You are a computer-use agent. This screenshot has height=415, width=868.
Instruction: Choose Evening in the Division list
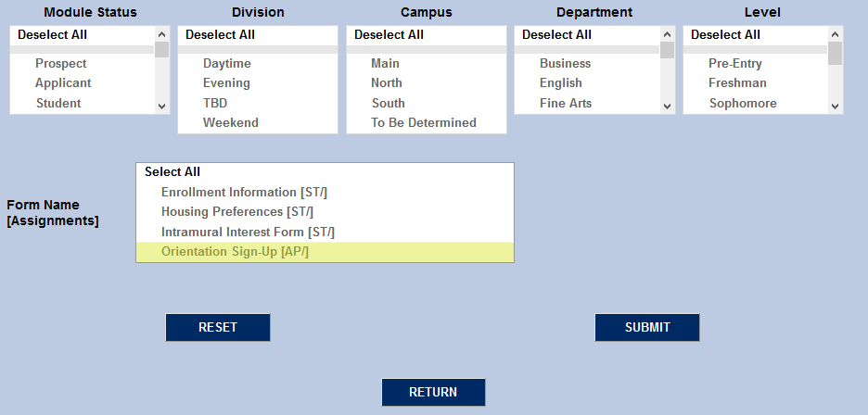point(226,83)
